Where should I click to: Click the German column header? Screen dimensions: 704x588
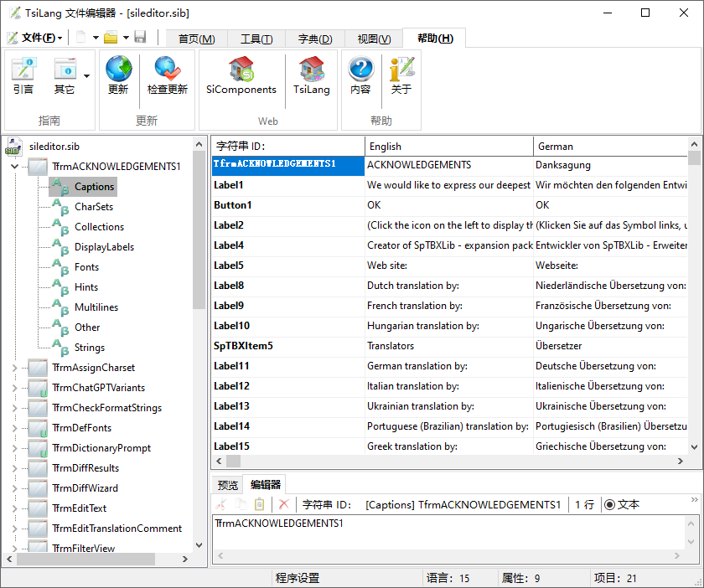point(610,147)
